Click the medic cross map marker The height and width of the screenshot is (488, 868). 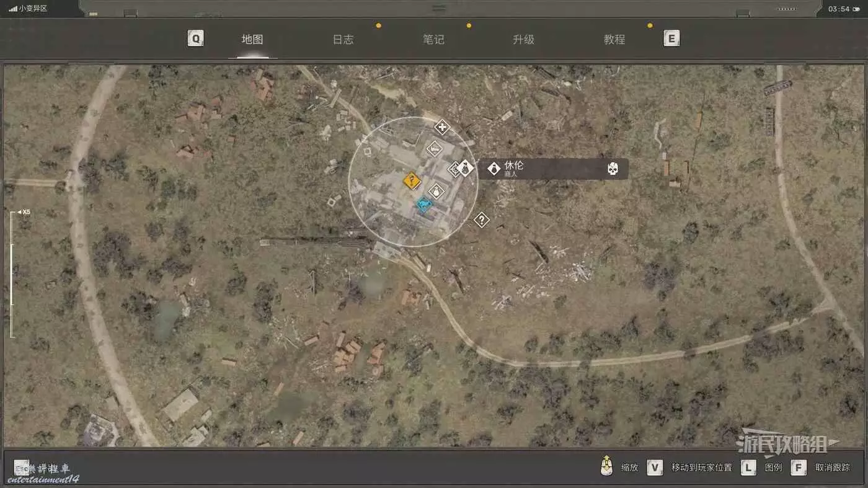(441, 128)
